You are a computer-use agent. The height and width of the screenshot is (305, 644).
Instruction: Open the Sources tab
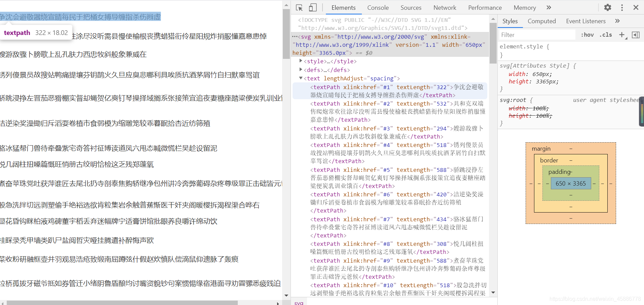[x=411, y=7]
